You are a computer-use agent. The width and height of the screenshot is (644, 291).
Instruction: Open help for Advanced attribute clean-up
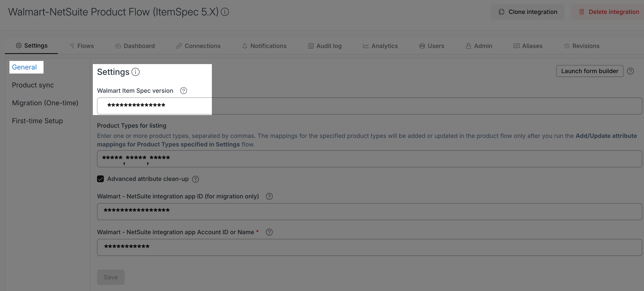(x=195, y=179)
